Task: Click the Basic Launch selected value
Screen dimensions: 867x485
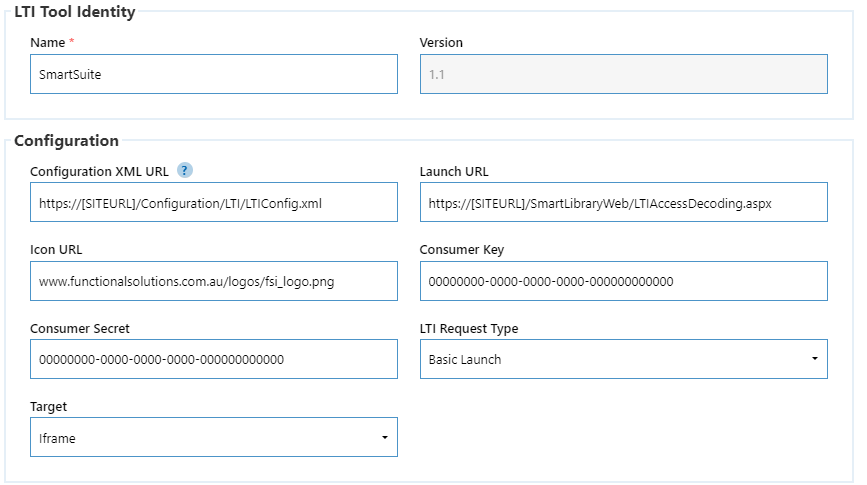Action: coord(465,359)
